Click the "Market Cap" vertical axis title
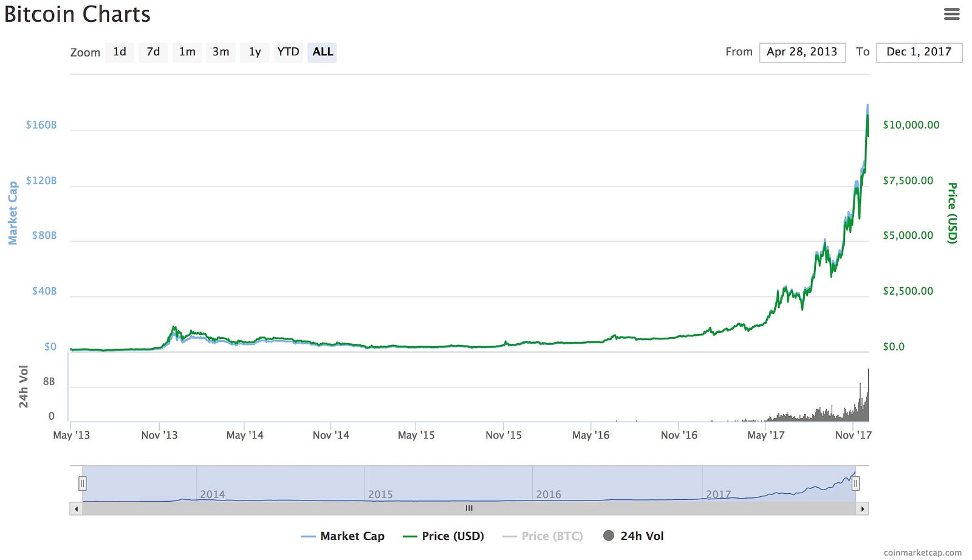 (12, 213)
